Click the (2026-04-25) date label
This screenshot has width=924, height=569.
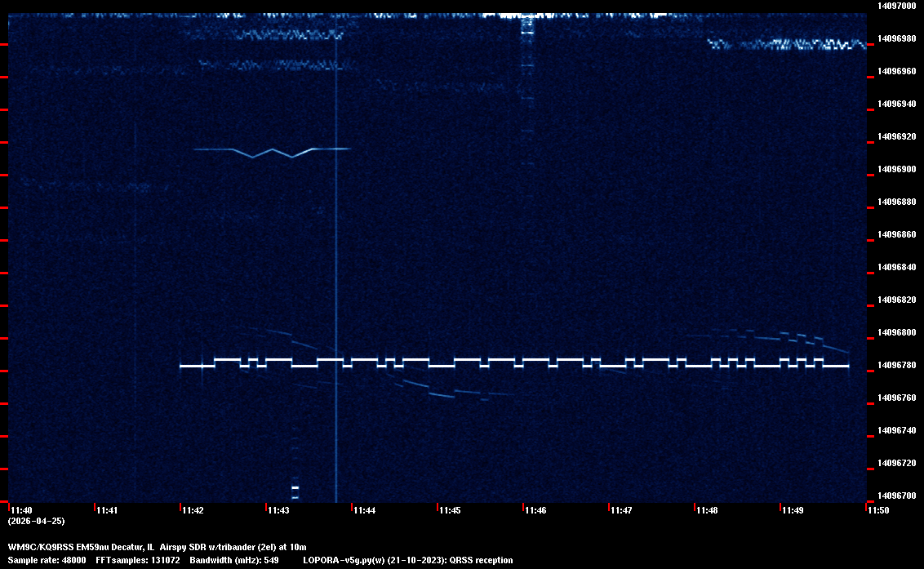point(36,521)
